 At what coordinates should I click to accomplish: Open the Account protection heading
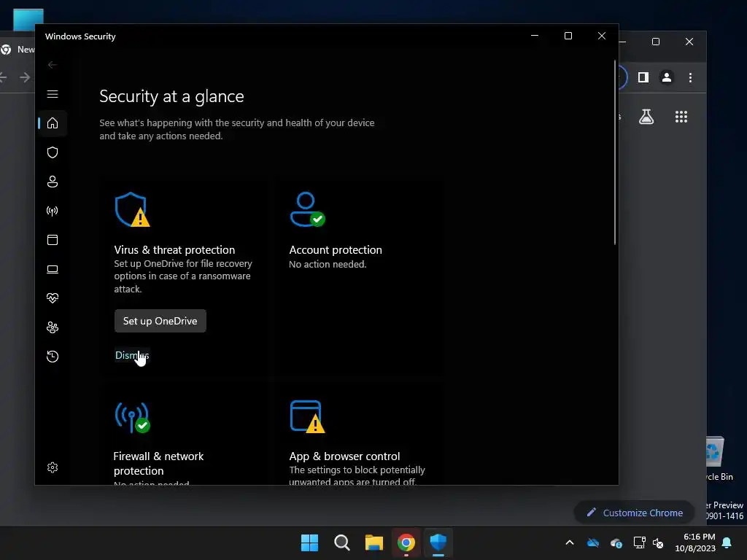click(336, 250)
